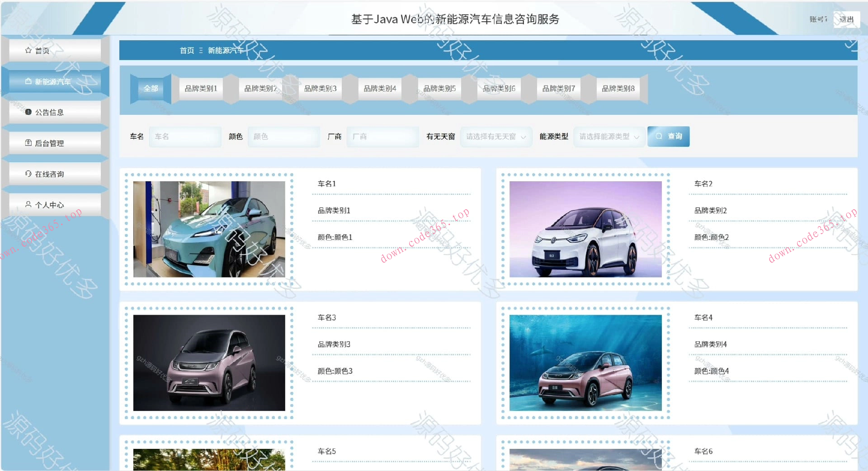This screenshot has height=471, width=868.
Task: Open the 请选择有无天窗 dropdown
Action: point(496,137)
